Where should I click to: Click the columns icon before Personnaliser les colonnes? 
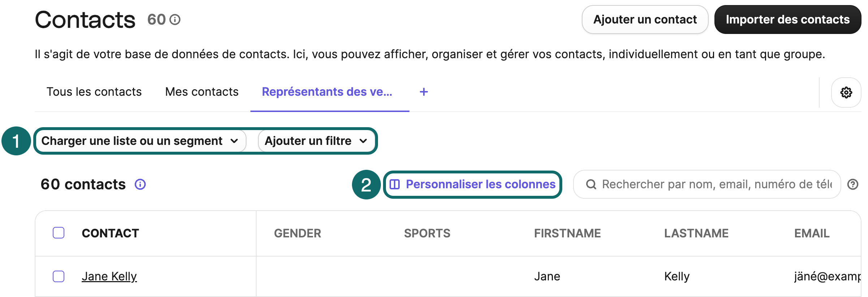click(396, 184)
